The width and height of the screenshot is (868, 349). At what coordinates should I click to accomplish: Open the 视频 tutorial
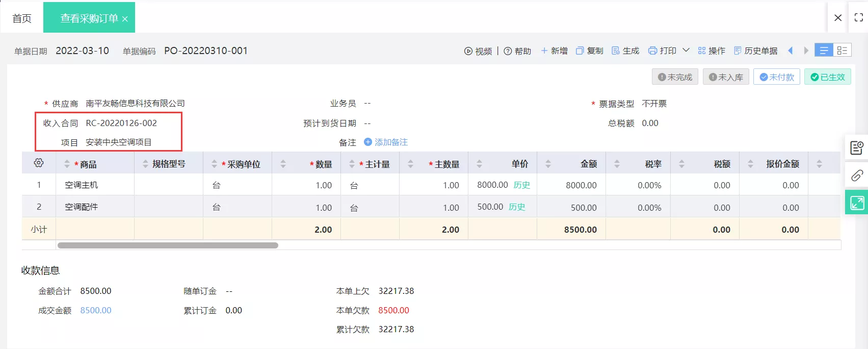click(x=478, y=51)
